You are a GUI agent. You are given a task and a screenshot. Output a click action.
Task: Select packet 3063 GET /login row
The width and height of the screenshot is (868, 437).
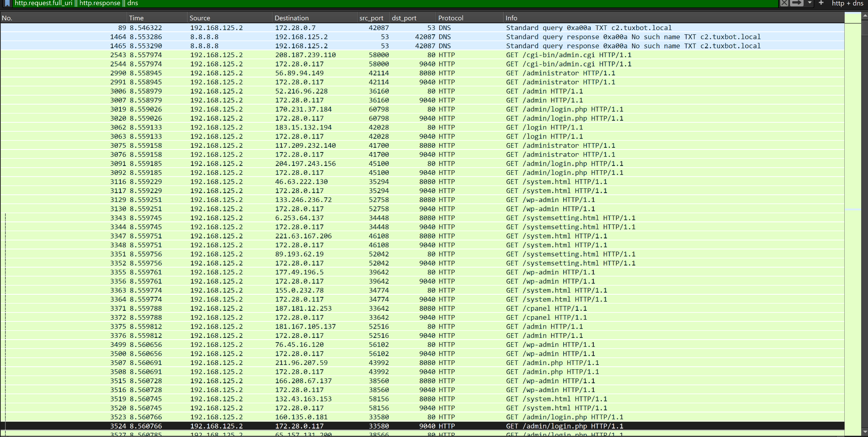tap(422, 136)
